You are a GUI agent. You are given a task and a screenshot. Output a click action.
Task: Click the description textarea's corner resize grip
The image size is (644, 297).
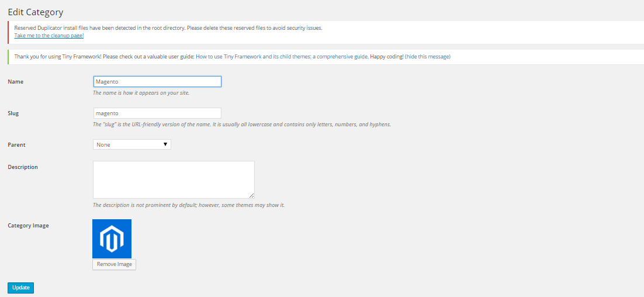[251, 196]
